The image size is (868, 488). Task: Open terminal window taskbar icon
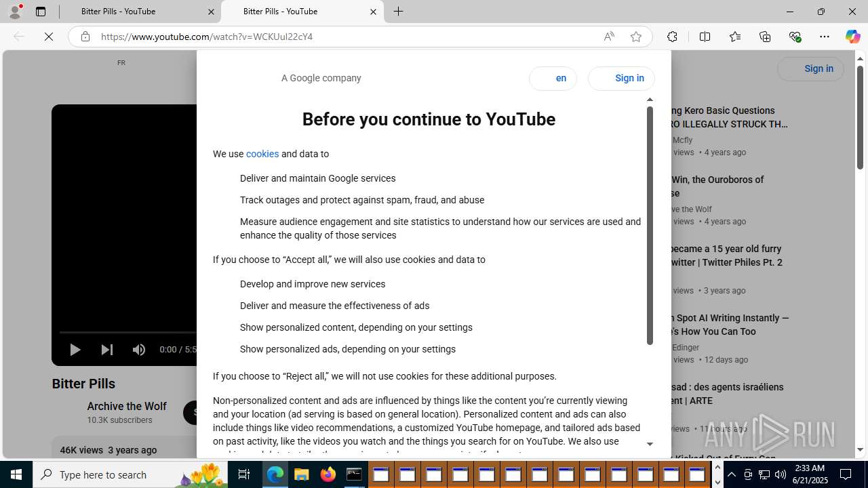pyautogui.click(x=354, y=474)
